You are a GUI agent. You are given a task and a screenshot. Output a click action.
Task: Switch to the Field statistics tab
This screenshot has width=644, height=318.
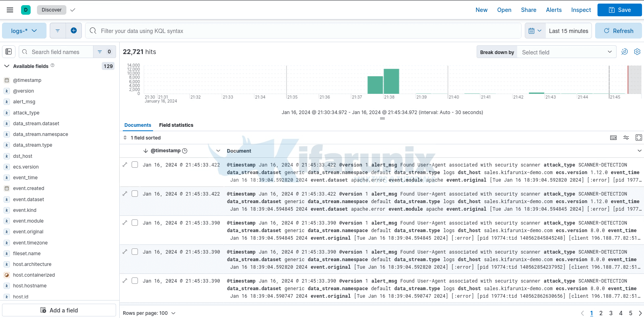tap(176, 125)
